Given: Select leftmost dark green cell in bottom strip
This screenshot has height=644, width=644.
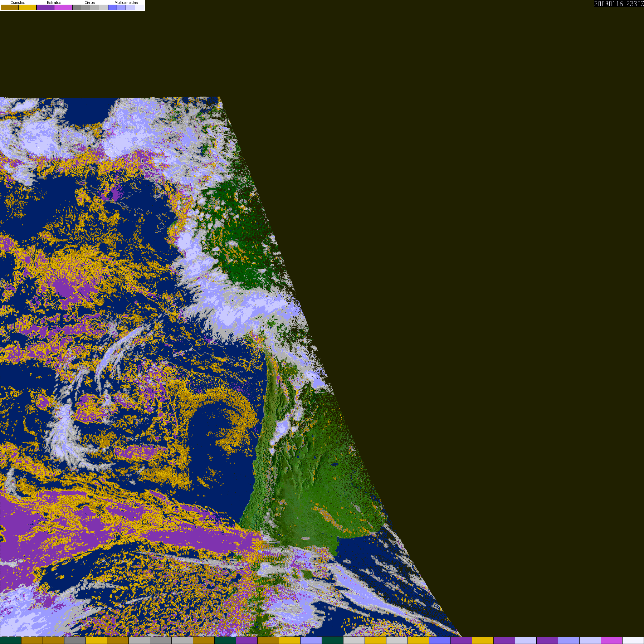Looking at the screenshot, I should click(x=11, y=640).
